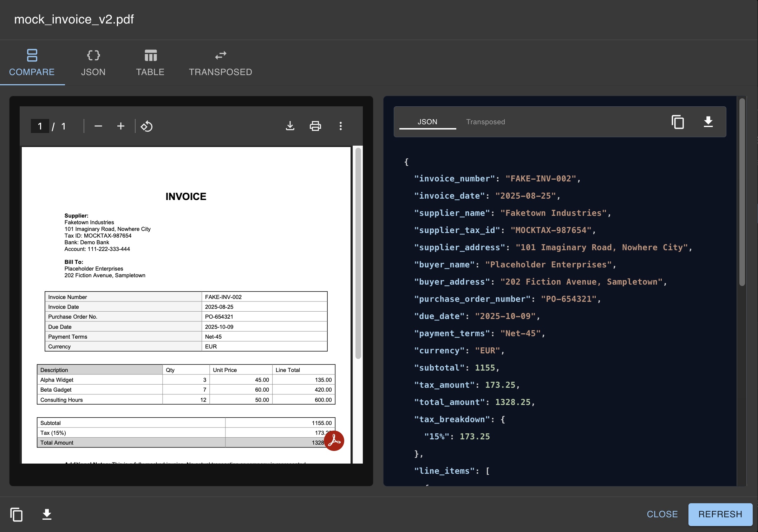Switch to the TABLE tab
The height and width of the screenshot is (532, 758).
[150, 63]
